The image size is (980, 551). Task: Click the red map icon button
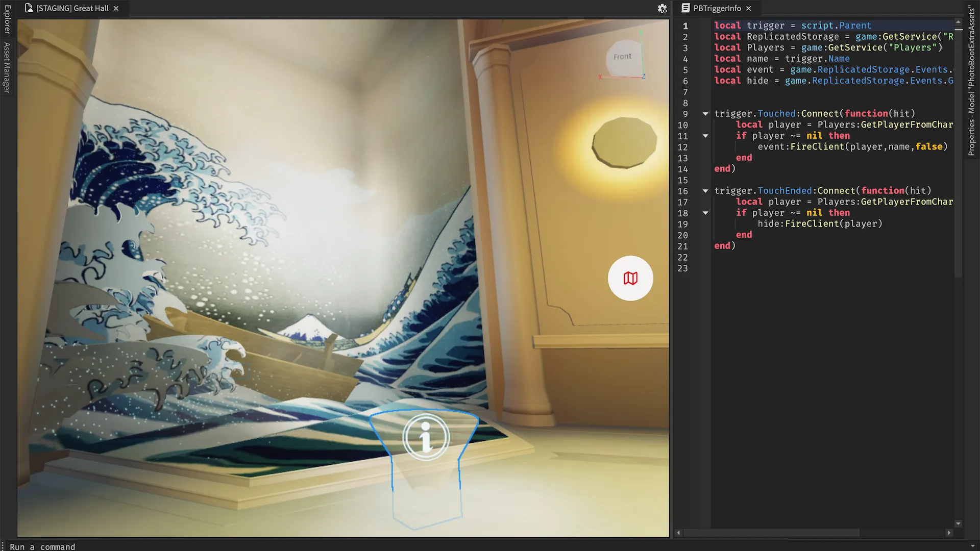pos(630,278)
